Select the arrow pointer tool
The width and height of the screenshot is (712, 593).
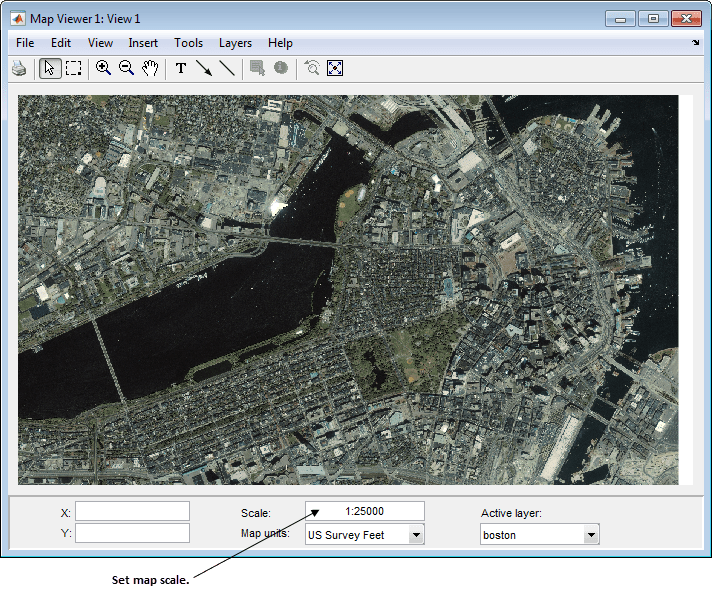click(x=49, y=68)
